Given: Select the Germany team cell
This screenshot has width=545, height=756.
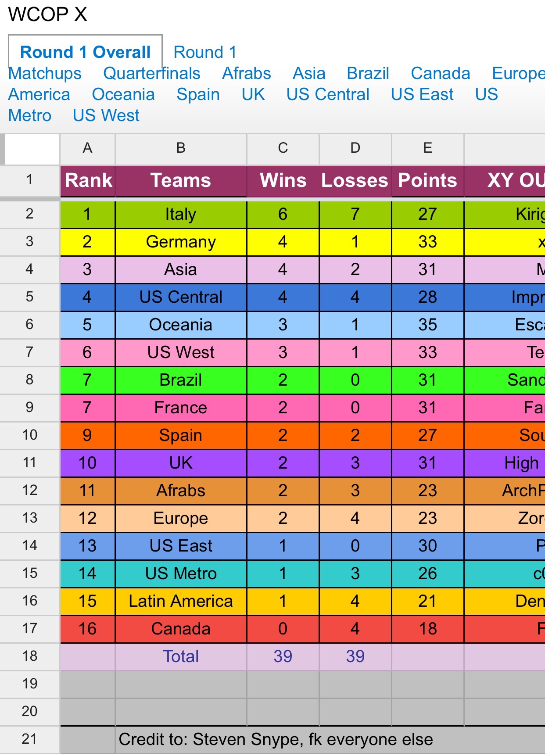Looking at the screenshot, I should click(181, 242).
